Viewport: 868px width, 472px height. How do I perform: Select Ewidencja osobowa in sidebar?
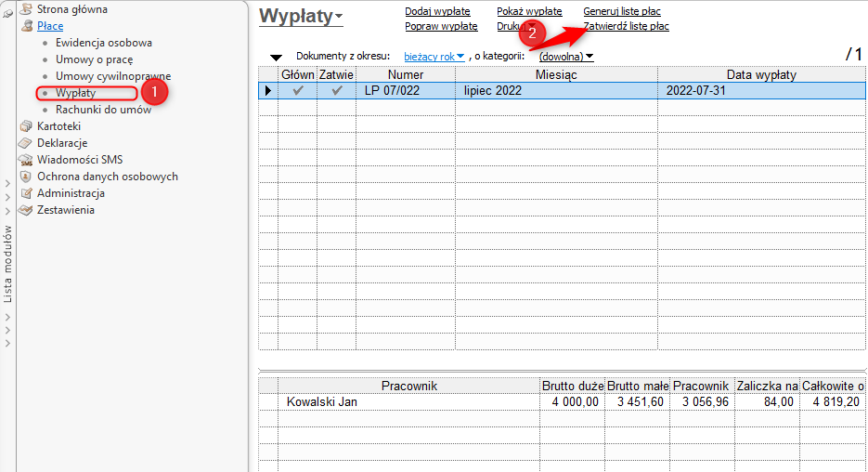point(104,43)
